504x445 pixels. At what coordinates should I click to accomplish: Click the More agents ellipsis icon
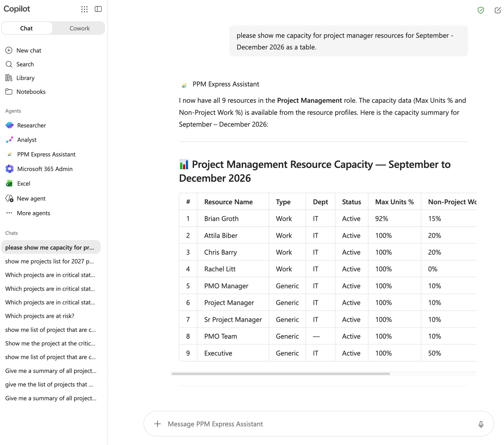point(9,213)
